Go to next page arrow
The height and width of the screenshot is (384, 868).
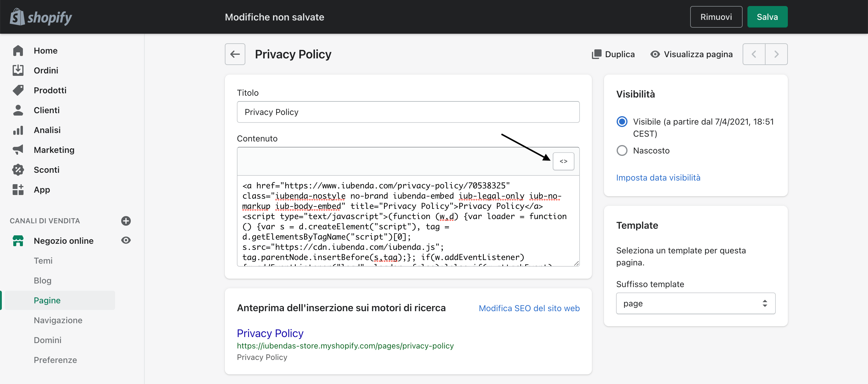[x=776, y=54]
